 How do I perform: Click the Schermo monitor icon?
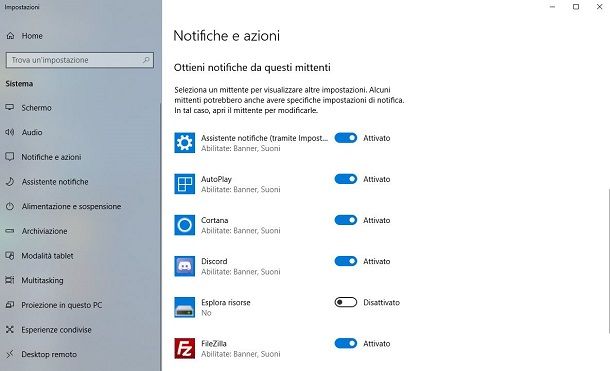tap(10, 107)
